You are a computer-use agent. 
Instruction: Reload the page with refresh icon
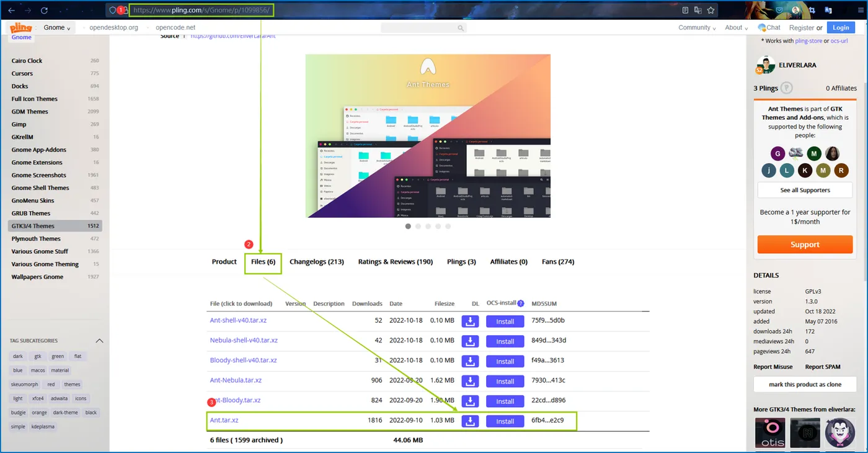pos(44,11)
